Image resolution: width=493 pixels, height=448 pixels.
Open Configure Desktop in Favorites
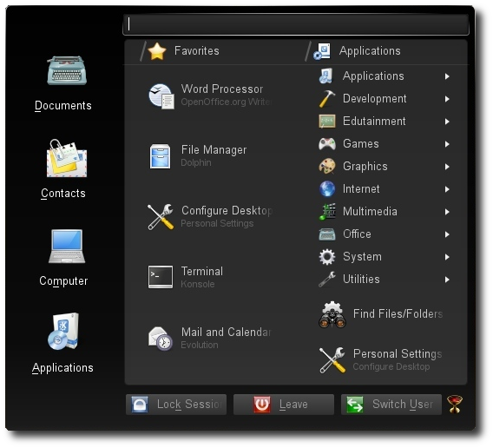pyautogui.click(x=210, y=217)
